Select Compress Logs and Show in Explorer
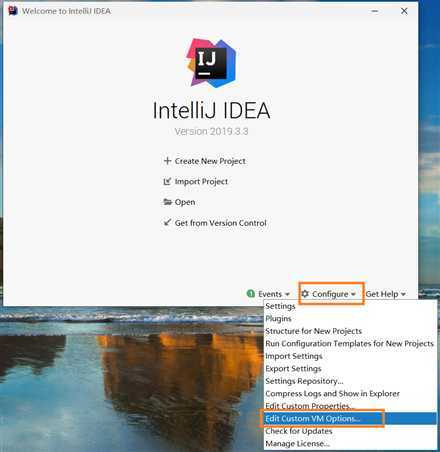This screenshot has width=440, height=452. (x=350, y=394)
